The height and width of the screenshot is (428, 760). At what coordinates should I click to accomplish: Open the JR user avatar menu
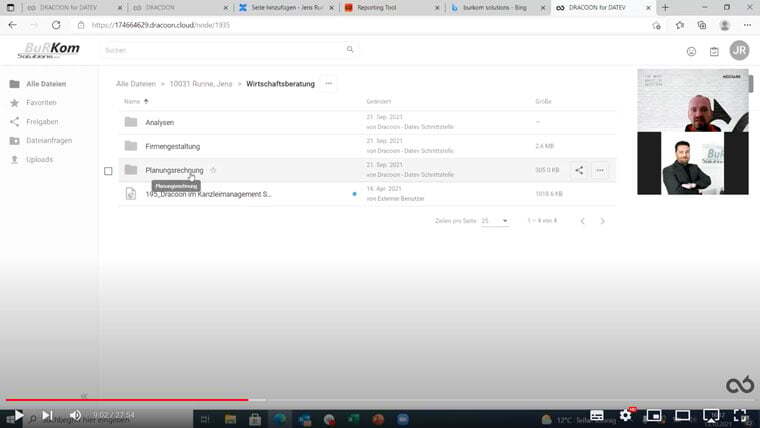pos(739,50)
